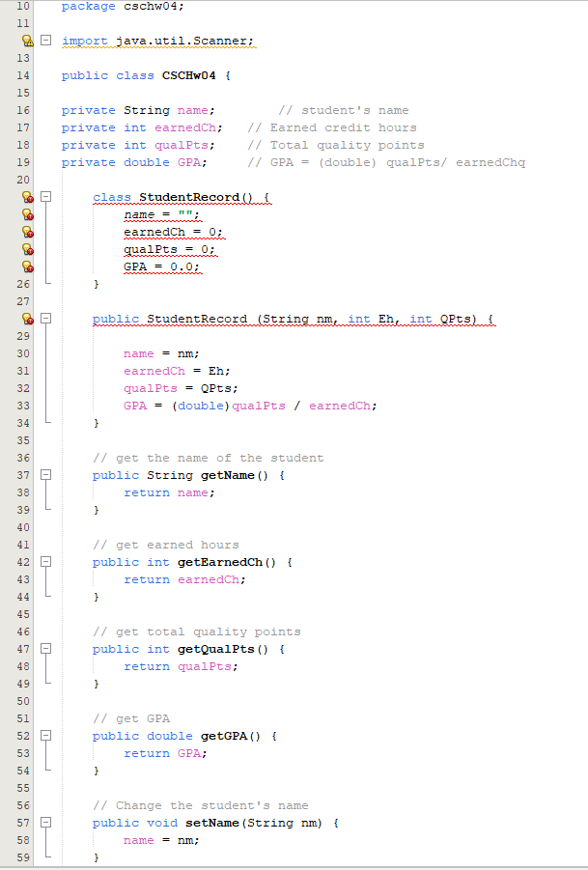Collapse the setName(String nm) method fold
Viewport: 588px width, 870px height.
(46, 823)
